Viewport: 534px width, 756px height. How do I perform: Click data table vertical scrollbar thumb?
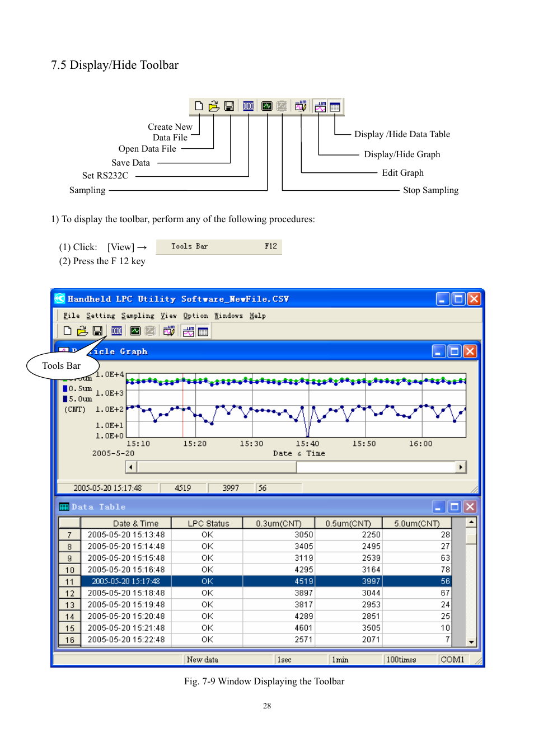coord(471,538)
